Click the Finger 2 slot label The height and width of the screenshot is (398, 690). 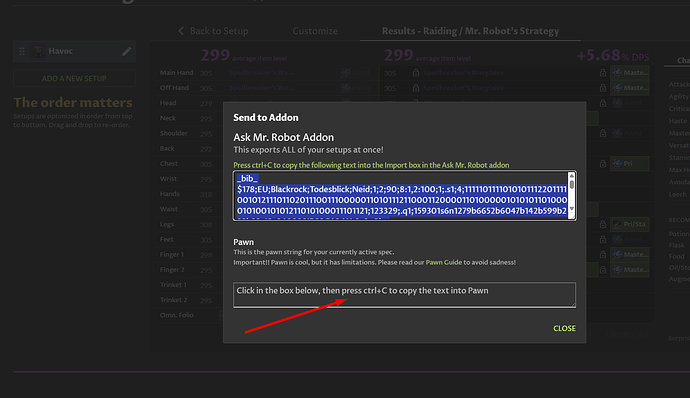coord(172,269)
